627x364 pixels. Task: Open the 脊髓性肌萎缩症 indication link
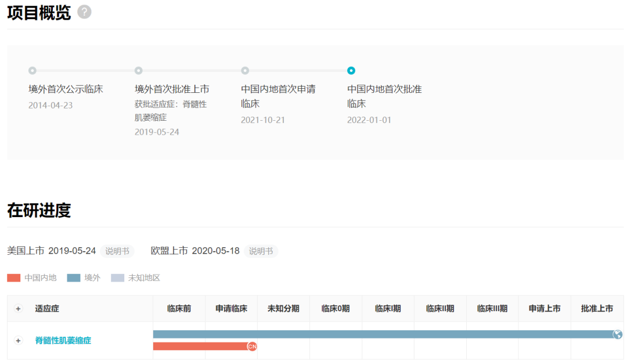[x=63, y=341]
